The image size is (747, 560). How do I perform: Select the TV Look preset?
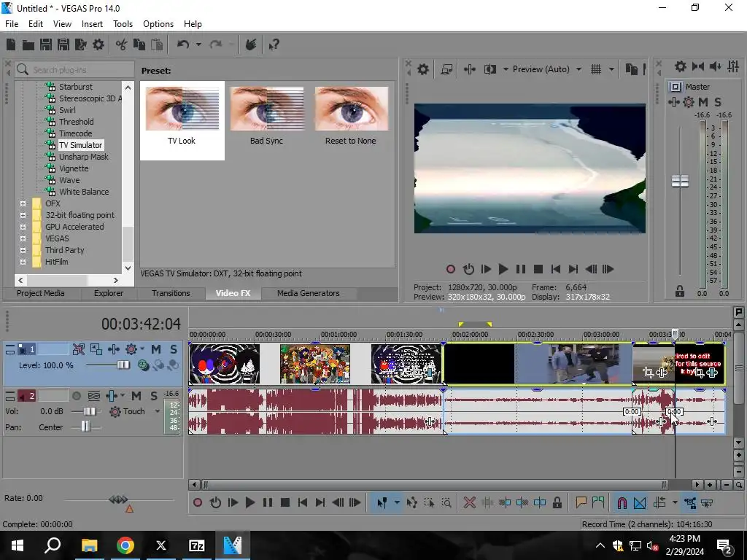click(182, 120)
